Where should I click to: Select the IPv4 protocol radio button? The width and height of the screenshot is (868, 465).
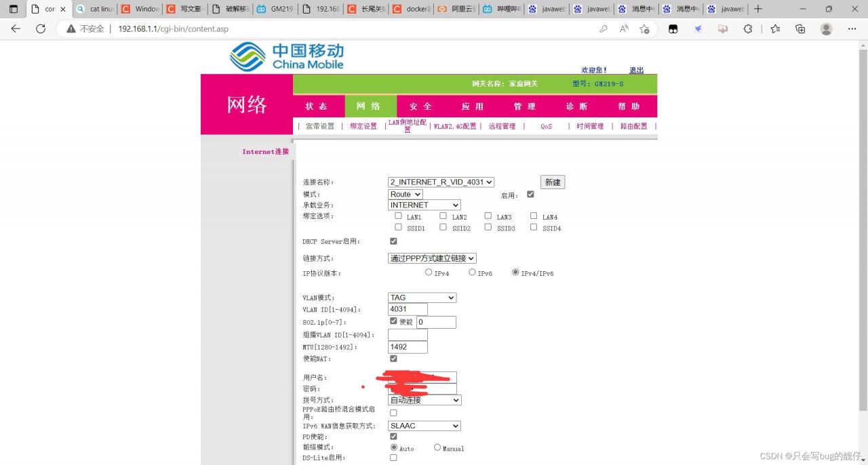click(429, 272)
